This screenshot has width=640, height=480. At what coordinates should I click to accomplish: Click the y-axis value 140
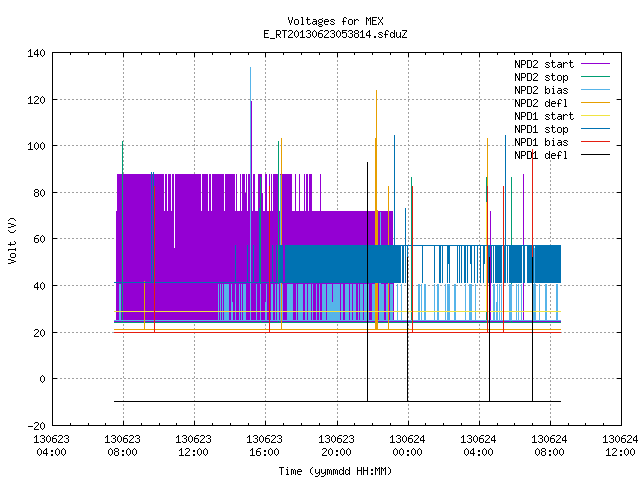(x=36, y=53)
